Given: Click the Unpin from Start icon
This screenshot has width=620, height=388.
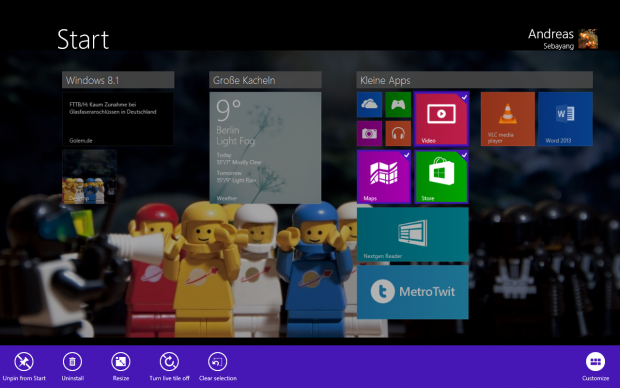Looking at the screenshot, I should click(24, 362).
